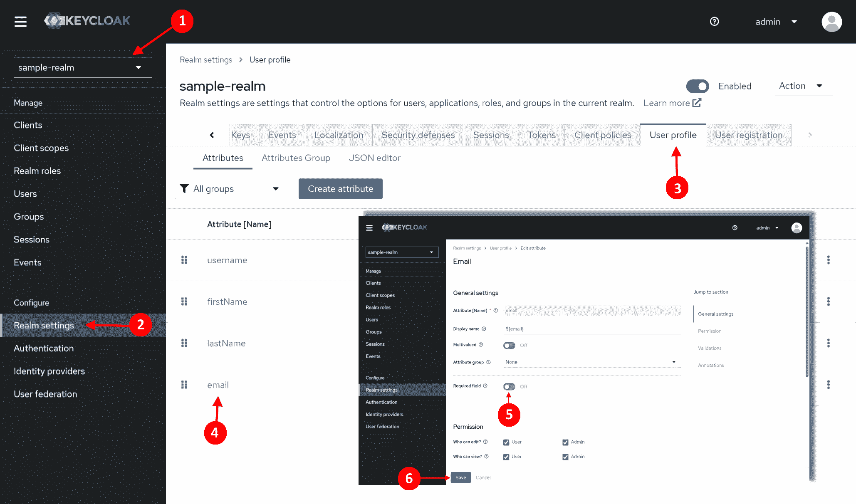Switch to the JSON editor sub-tab
The width and height of the screenshot is (856, 504).
coord(374,158)
